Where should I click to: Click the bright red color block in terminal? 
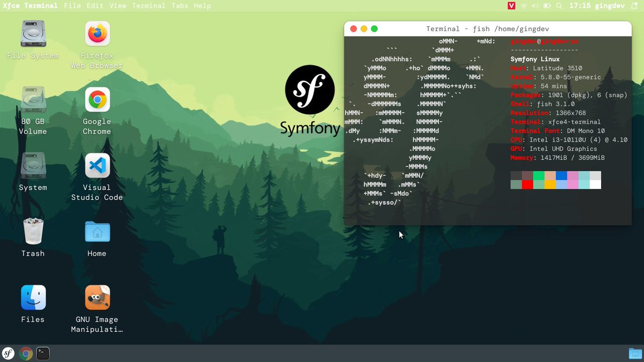(527, 184)
